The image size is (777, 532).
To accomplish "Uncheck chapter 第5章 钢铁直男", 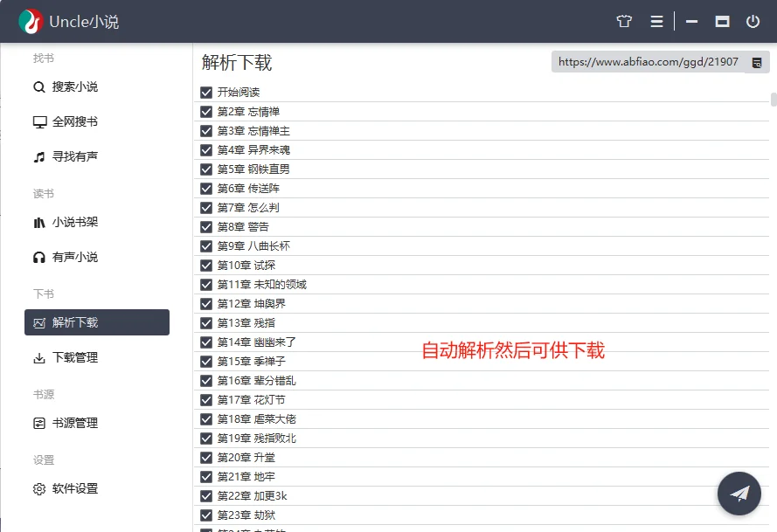I will [x=205, y=169].
